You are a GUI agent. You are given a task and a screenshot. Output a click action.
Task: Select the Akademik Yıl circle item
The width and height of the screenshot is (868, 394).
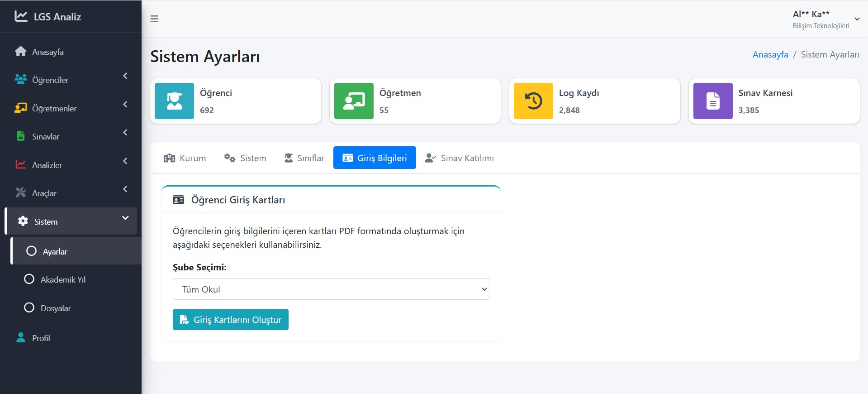click(x=29, y=279)
